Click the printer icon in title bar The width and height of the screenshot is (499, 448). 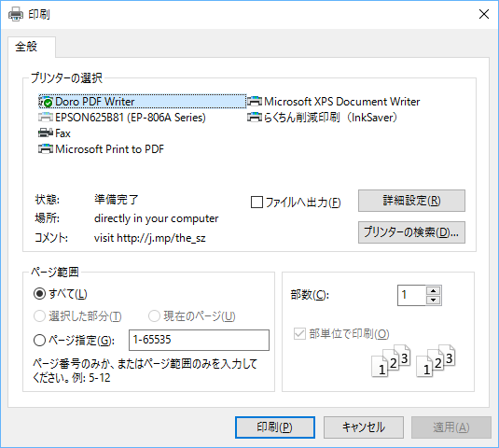16,14
